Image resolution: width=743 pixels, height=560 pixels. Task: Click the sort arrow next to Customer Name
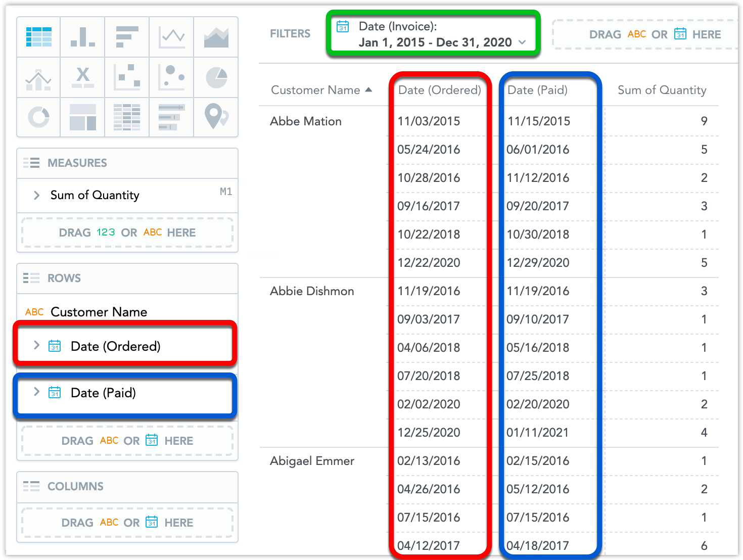(368, 90)
